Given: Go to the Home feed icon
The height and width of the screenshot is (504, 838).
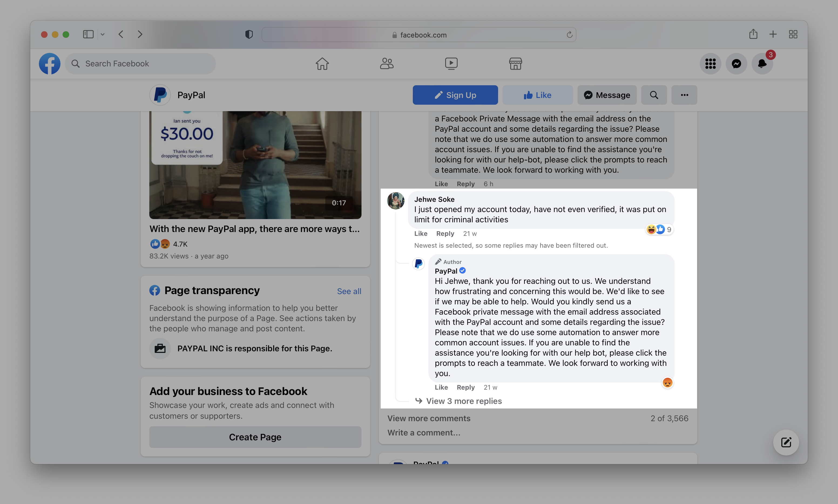Looking at the screenshot, I should pyautogui.click(x=322, y=63).
